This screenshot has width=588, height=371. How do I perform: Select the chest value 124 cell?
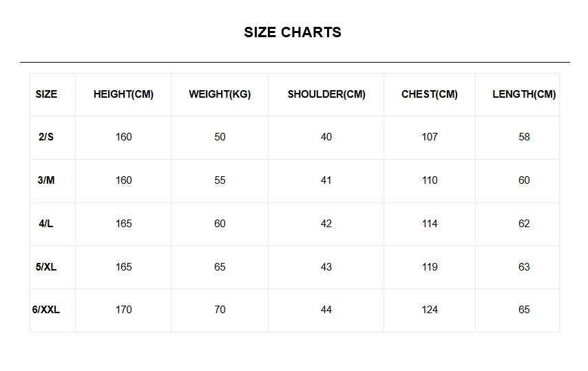click(430, 310)
